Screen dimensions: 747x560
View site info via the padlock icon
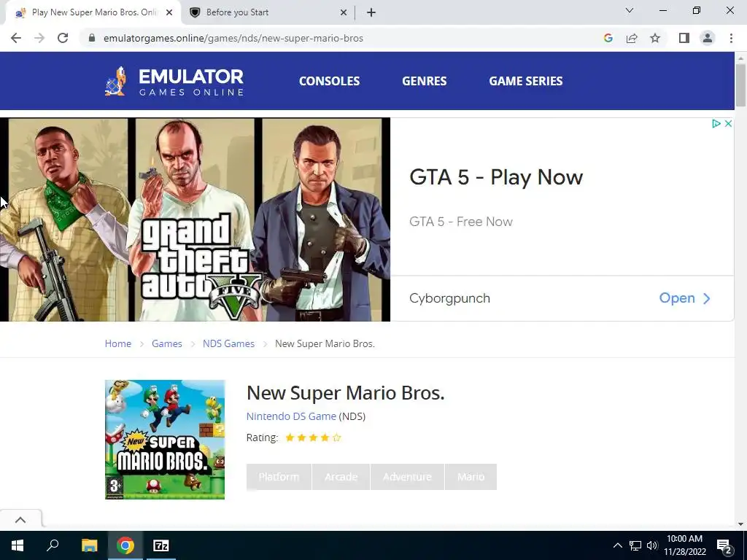[x=92, y=38]
